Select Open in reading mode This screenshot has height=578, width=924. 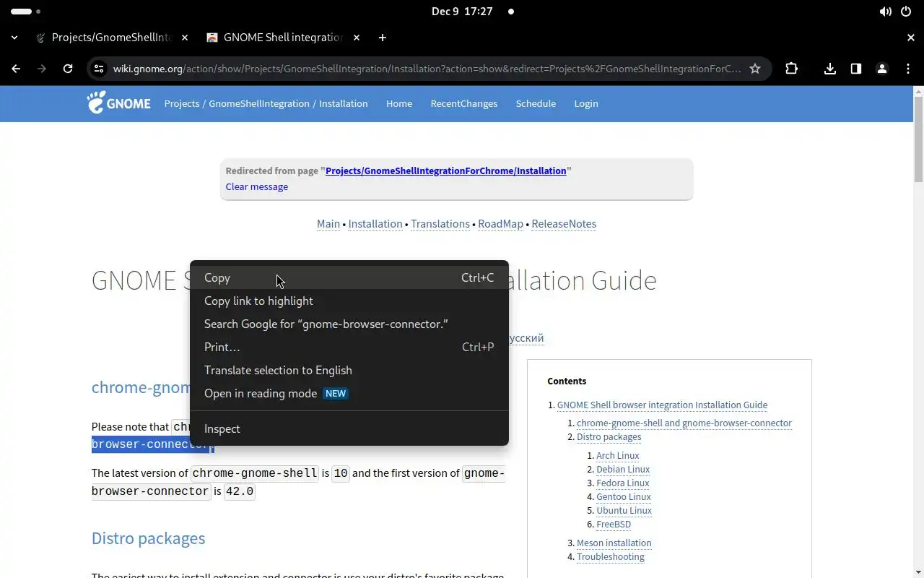pyautogui.click(x=349, y=393)
